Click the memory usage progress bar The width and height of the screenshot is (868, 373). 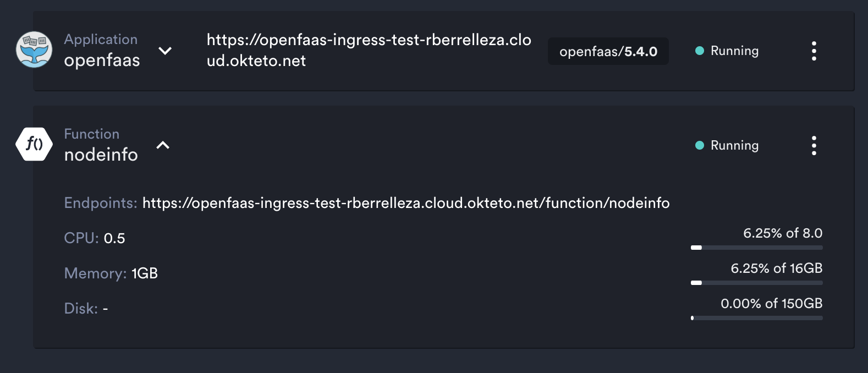pyautogui.click(x=757, y=283)
